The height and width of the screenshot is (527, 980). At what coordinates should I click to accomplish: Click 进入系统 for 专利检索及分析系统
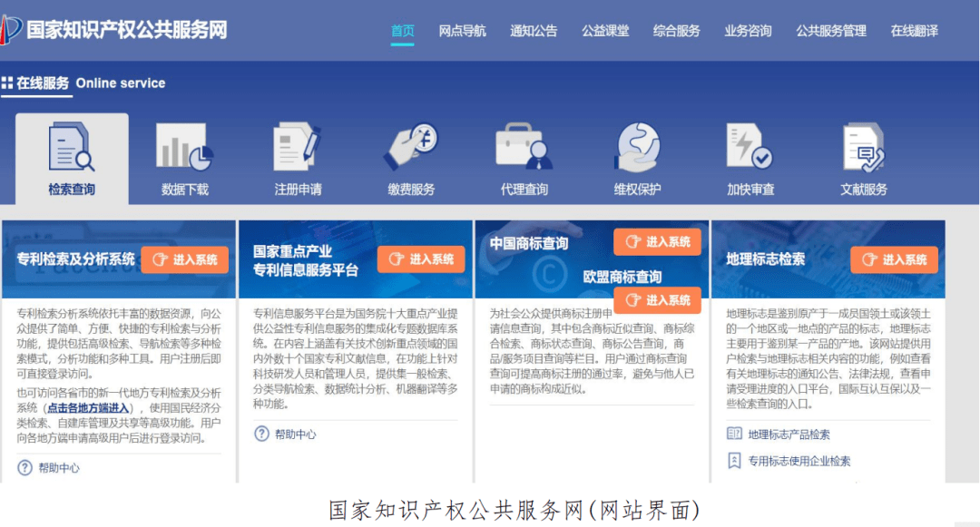point(184,259)
